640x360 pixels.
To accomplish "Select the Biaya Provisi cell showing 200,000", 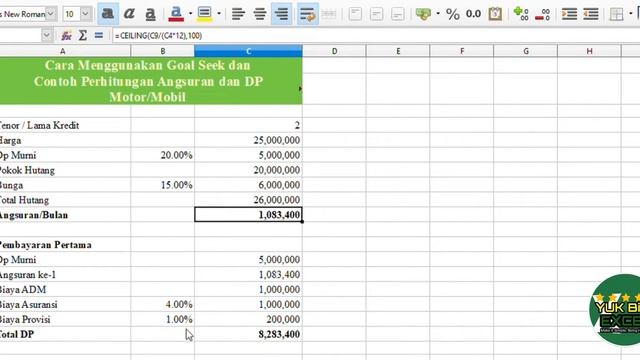I will [x=248, y=319].
